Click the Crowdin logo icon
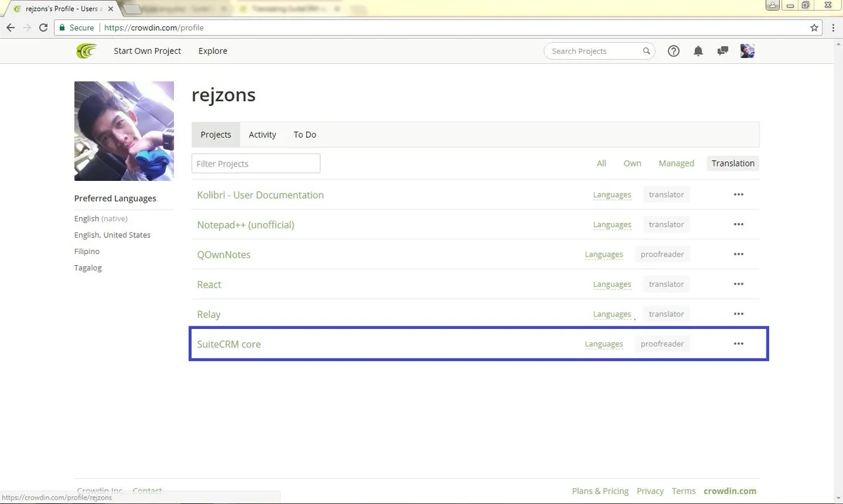The image size is (843, 504). point(86,51)
